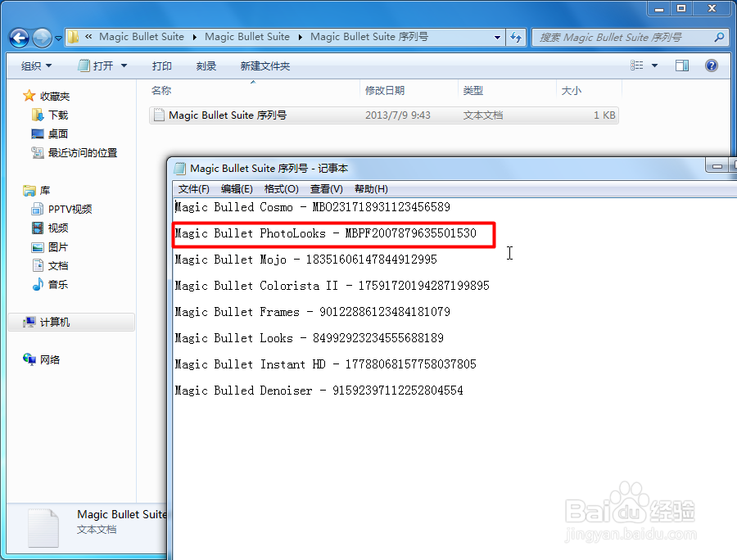Open the 格式 menu in Notepad
The image size is (737, 560).
(x=282, y=188)
